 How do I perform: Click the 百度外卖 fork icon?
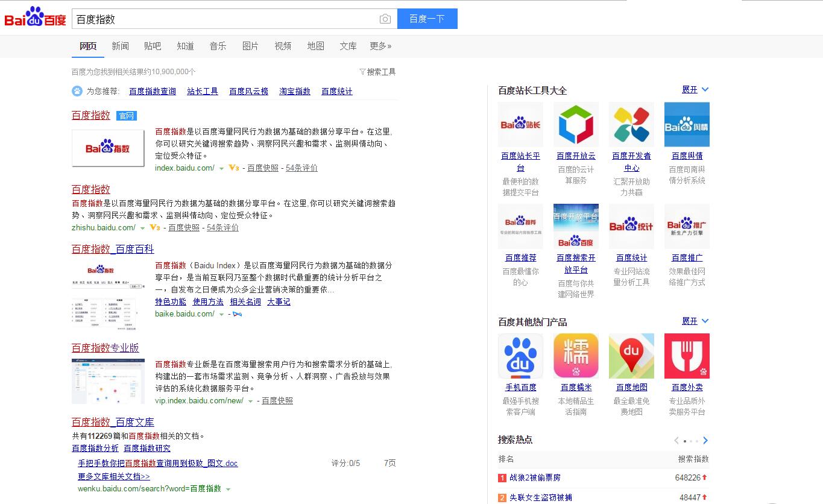coord(687,356)
